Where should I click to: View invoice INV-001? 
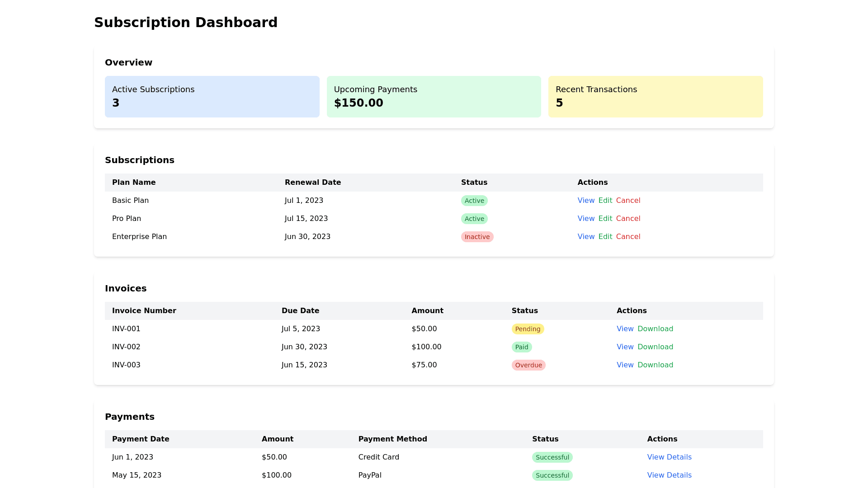tap(625, 329)
